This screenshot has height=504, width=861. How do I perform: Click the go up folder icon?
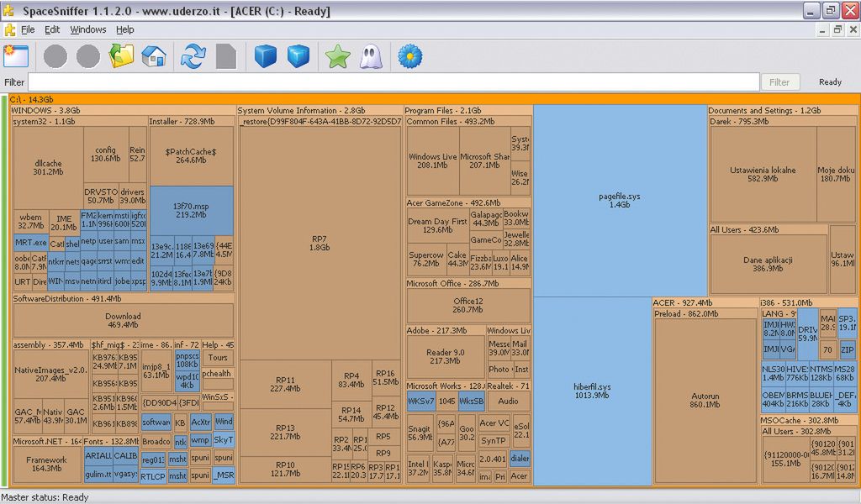(x=122, y=56)
